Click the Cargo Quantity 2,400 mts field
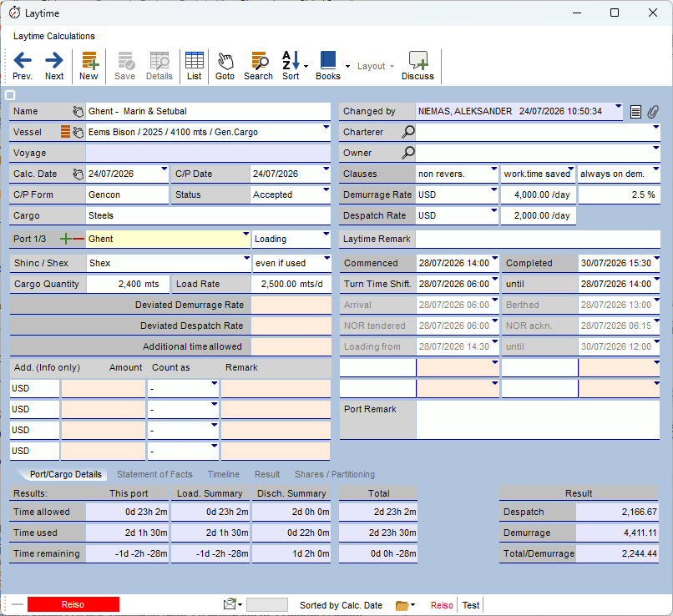Viewport: 673px width, 616px height. 128,284
